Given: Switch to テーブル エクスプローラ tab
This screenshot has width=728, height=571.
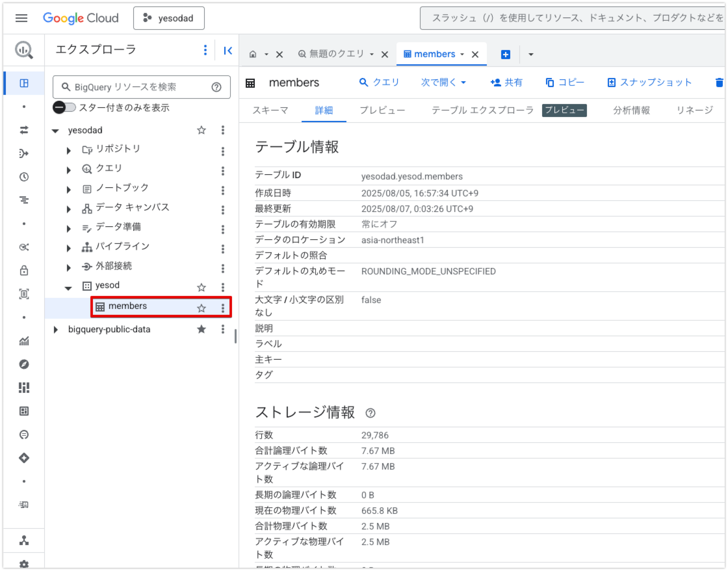Looking at the screenshot, I should click(483, 110).
